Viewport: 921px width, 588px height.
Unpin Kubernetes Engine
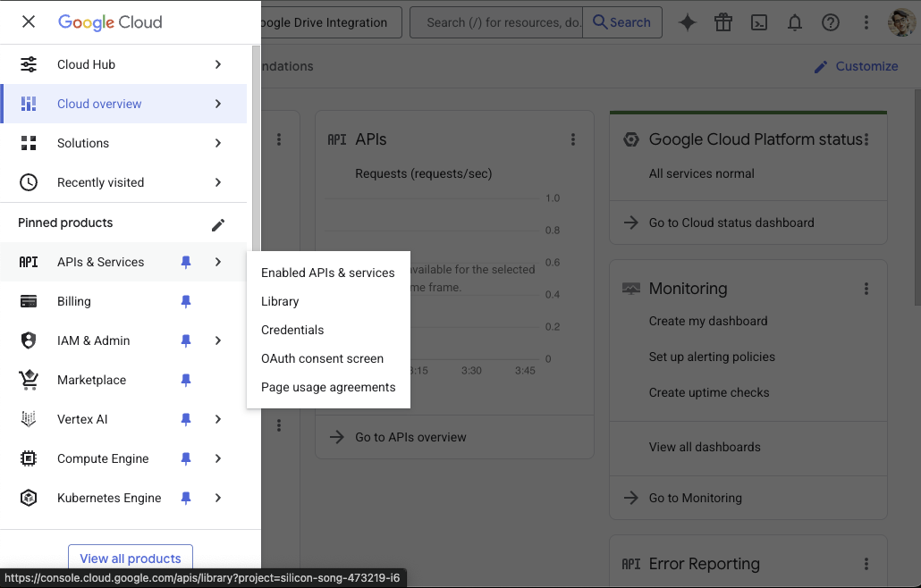[186, 498]
